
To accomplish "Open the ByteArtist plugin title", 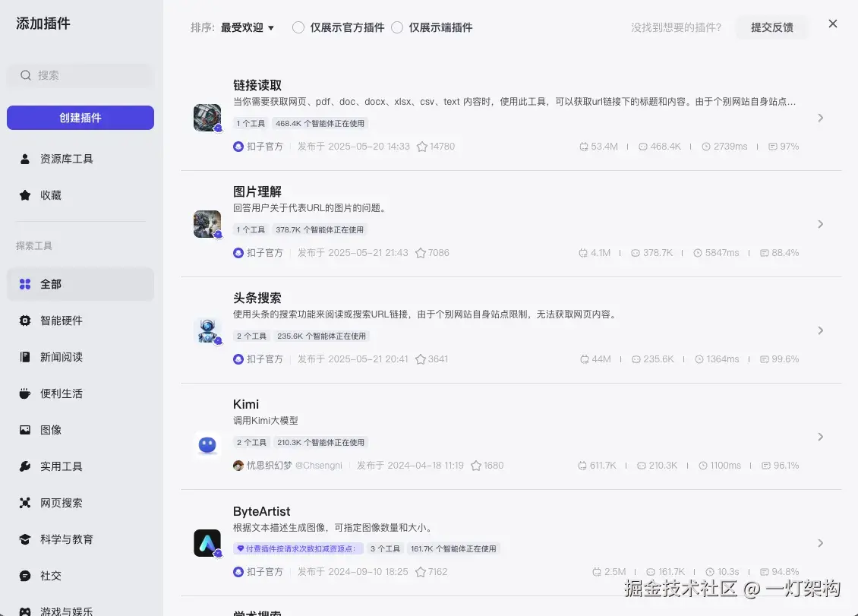I will click(261, 511).
